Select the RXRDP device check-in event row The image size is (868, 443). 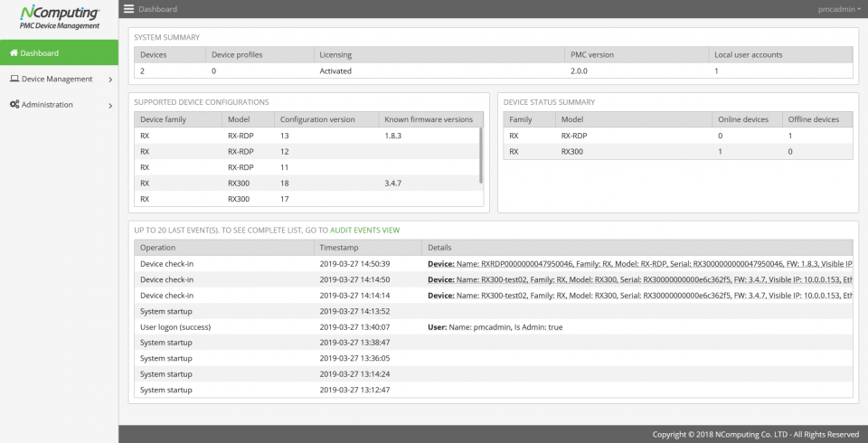pos(493,263)
